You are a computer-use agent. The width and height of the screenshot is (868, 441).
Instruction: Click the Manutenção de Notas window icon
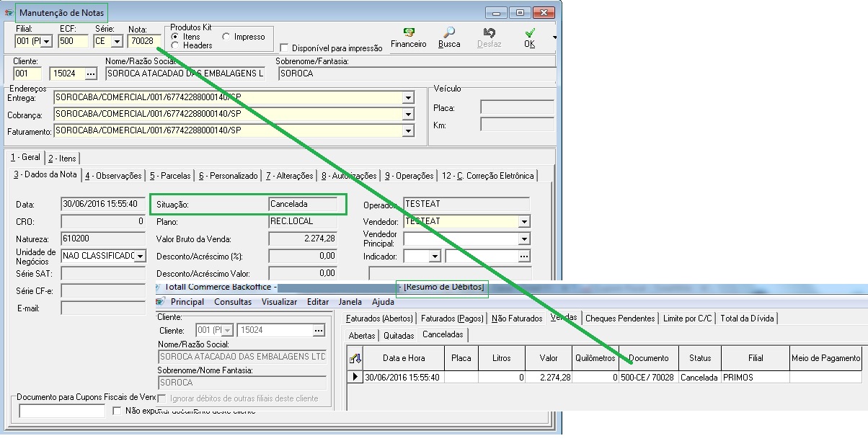tap(9, 13)
